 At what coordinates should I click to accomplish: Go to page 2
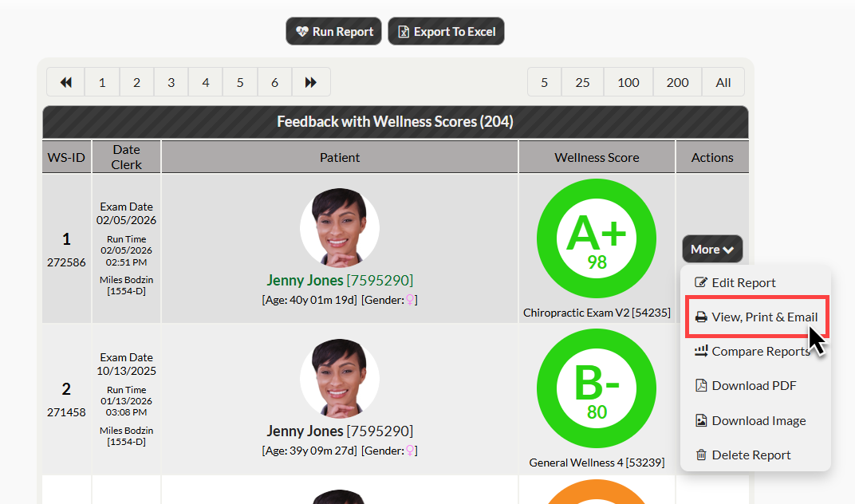point(137,82)
